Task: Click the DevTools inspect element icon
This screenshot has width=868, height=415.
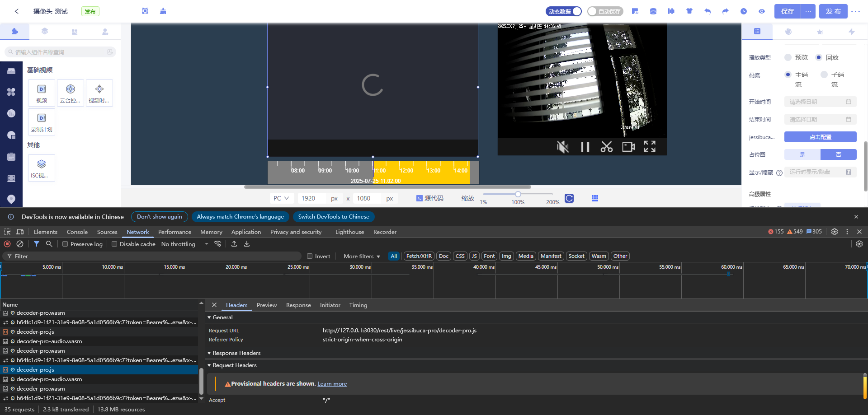Action: (7, 232)
